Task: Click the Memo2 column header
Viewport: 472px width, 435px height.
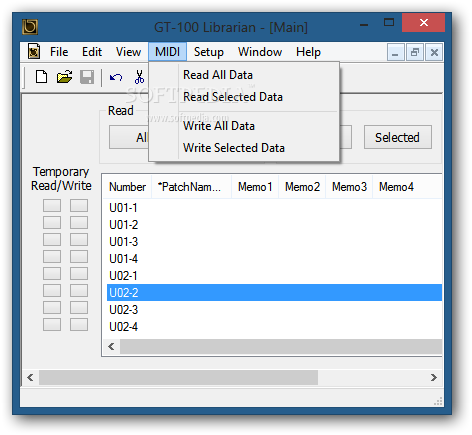Action: tap(302, 187)
